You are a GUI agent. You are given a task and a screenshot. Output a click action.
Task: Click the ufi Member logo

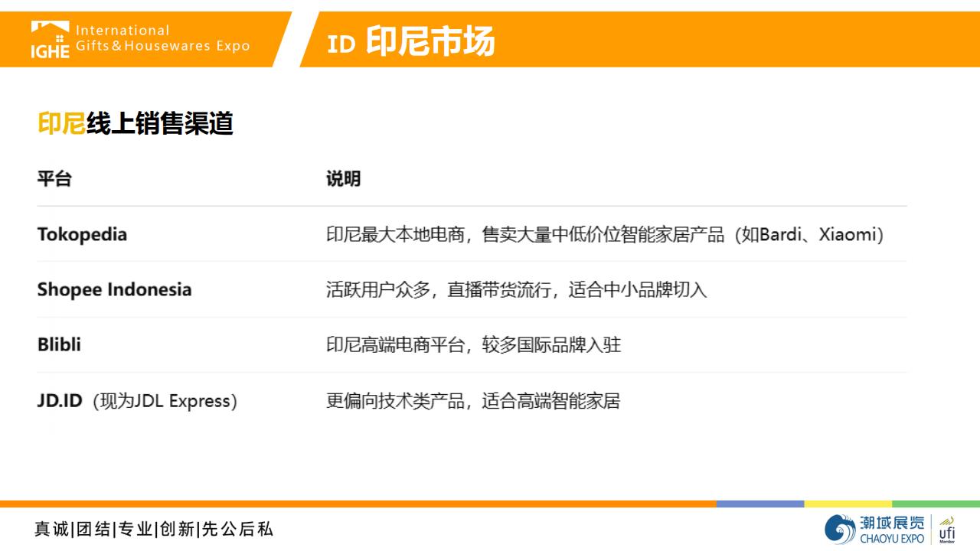947,530
